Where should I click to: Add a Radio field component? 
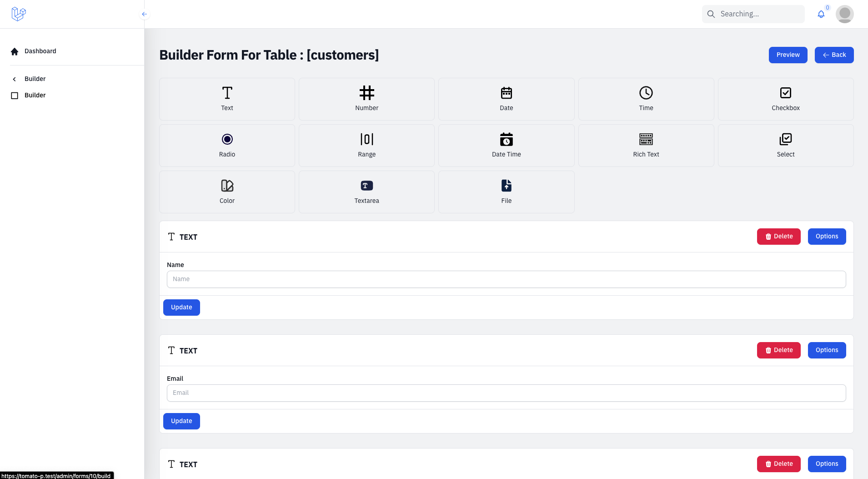(227, 146)
